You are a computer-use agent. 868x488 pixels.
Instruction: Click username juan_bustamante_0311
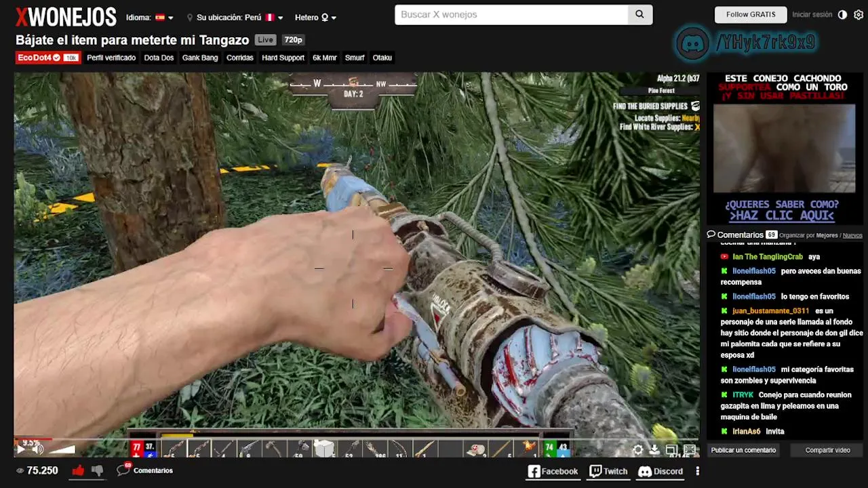pyautogui.click(x=771, y=311)
